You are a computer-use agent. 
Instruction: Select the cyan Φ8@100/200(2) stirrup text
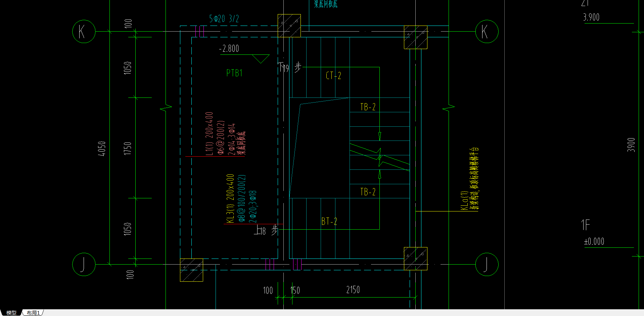242,198
